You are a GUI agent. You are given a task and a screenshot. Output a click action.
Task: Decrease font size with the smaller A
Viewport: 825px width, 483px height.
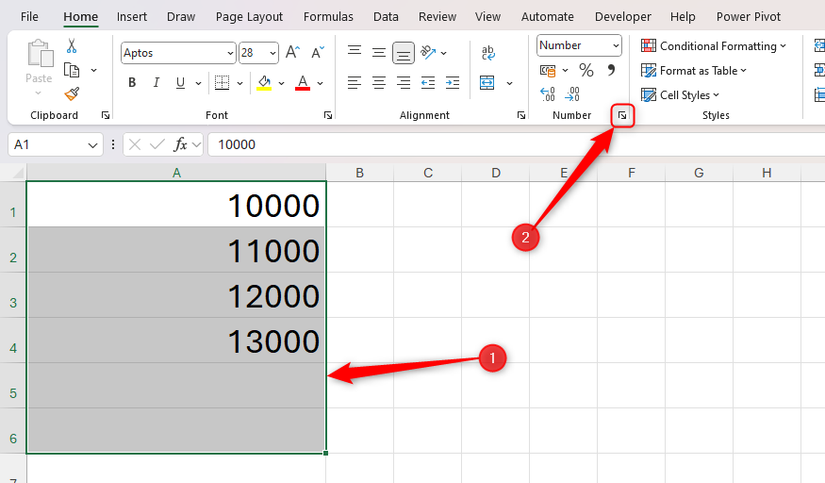point(318,53)
